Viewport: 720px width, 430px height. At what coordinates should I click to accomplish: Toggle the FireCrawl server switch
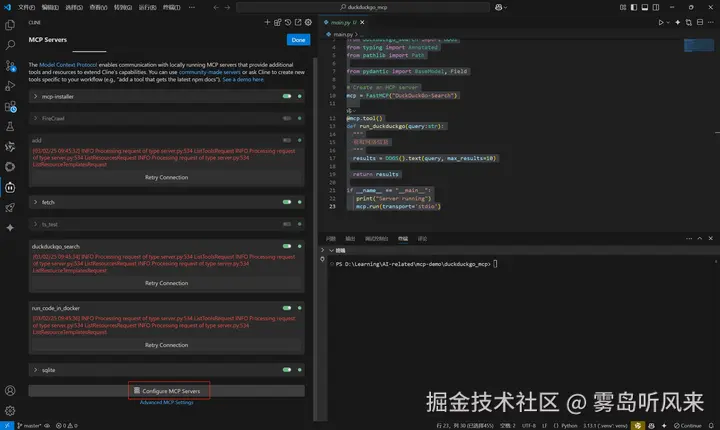click(287, 119)
